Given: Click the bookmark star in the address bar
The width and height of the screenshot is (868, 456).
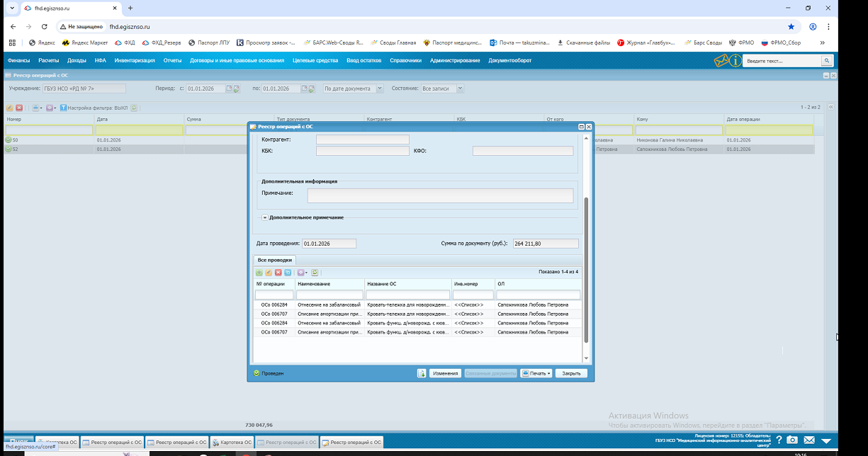Looking at the screenshot, I should click(791, 26).
